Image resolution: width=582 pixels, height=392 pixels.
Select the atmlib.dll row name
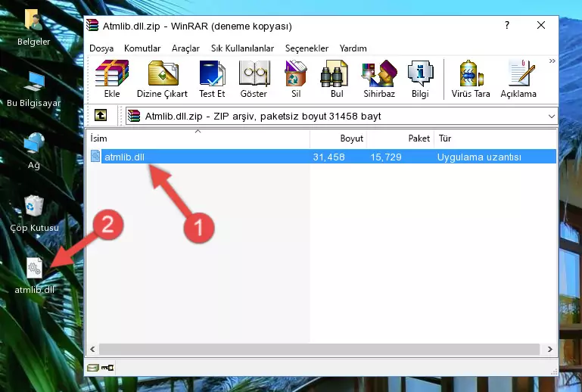coord(124,157)
